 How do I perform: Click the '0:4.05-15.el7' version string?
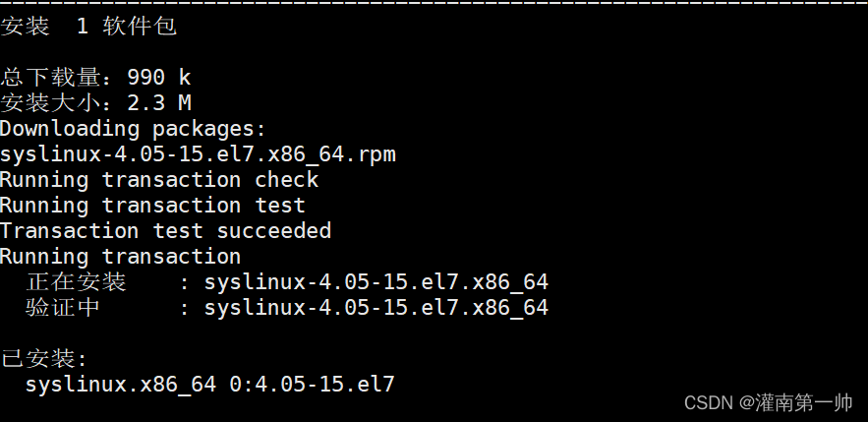312,385
